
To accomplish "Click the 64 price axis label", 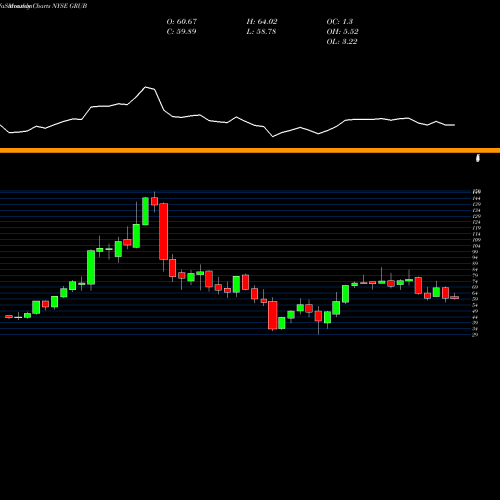I will [475, 293].
